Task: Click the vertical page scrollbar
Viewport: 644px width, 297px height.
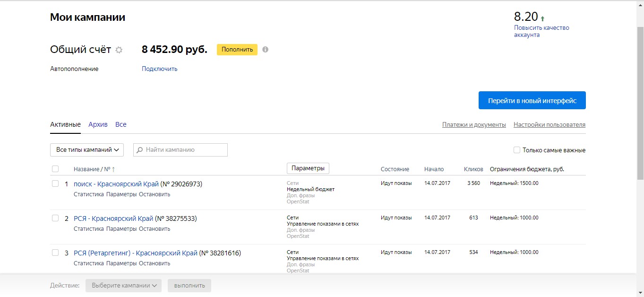Action: pyautogui.click(x=640, y=103)
